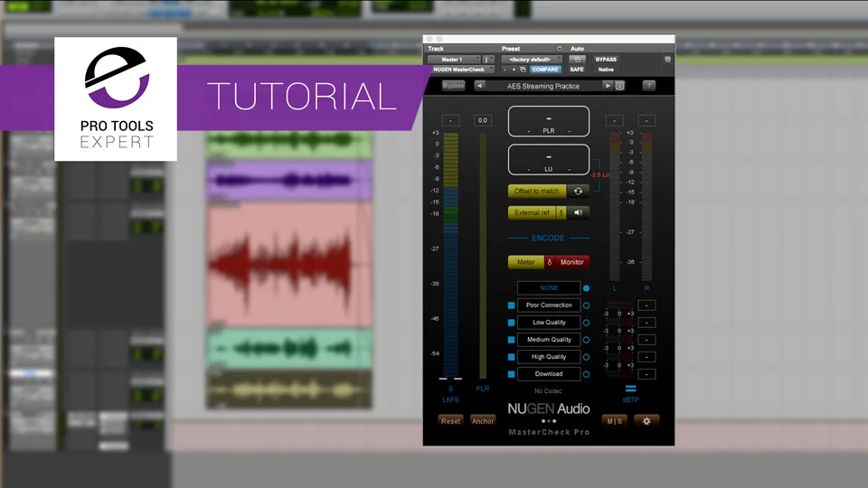Click the Medium Quality codec slot
868x488 pixels.
click(x=549, y=340)
